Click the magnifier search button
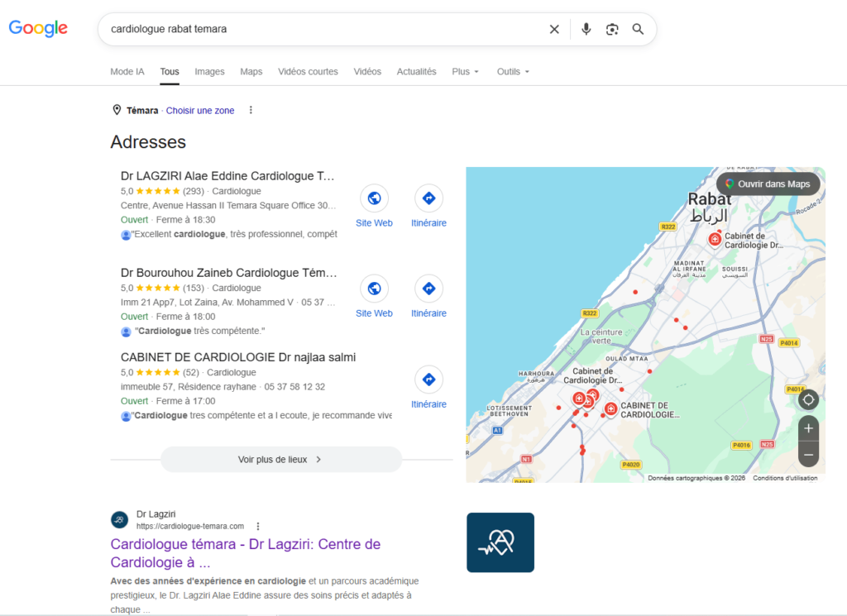Screen dimensions: 847x616 pos(638,29)
